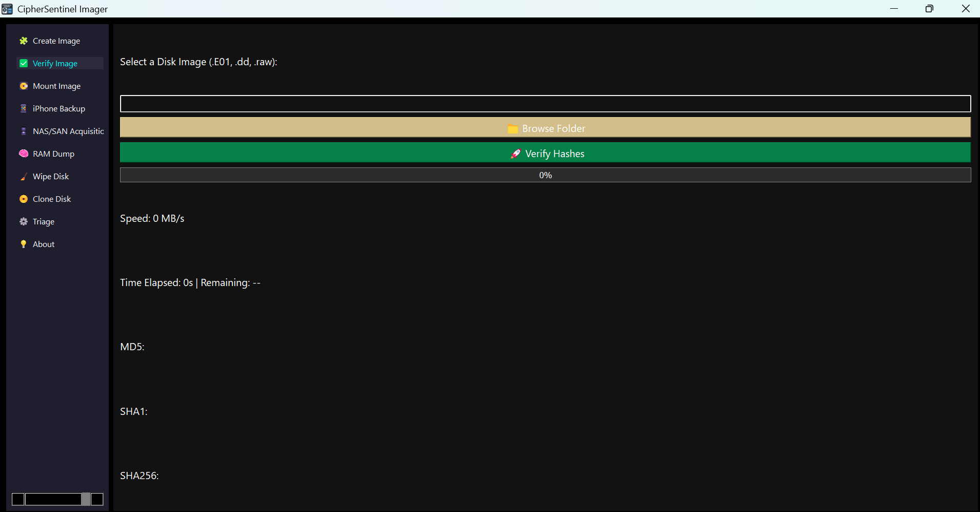980x512 pixels.
Task: Open the Triage section
Action: coord(60,221)
